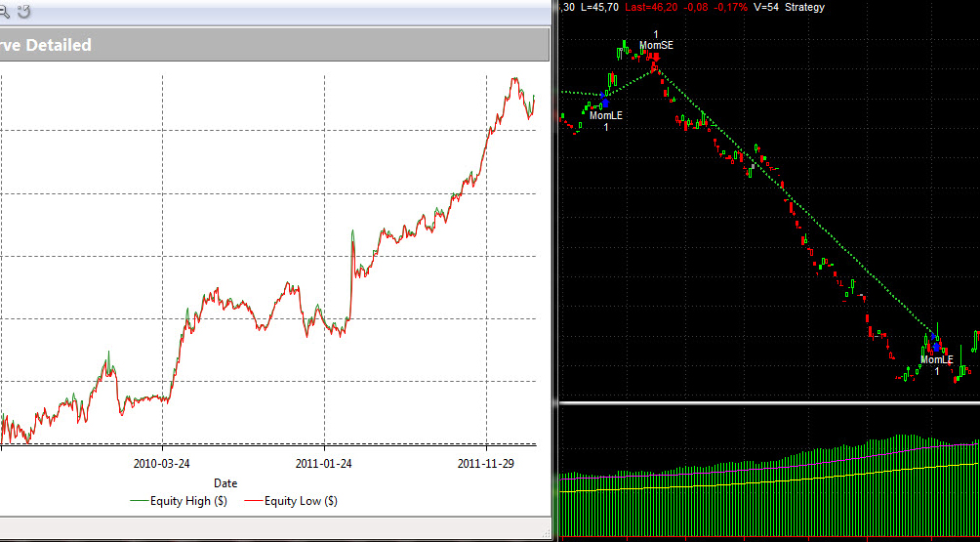This screenshot has width=980, height=542.
Task: Select the 'Equity Low ($)' legend entry
Action: tap(291, 501)
